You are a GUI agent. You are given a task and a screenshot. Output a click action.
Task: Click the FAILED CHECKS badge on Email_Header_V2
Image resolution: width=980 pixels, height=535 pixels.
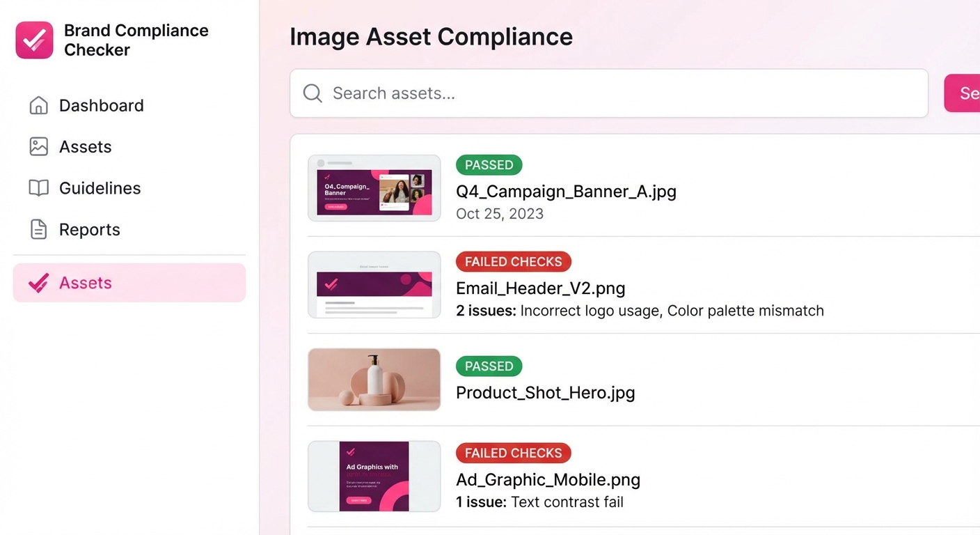[514, 262]
